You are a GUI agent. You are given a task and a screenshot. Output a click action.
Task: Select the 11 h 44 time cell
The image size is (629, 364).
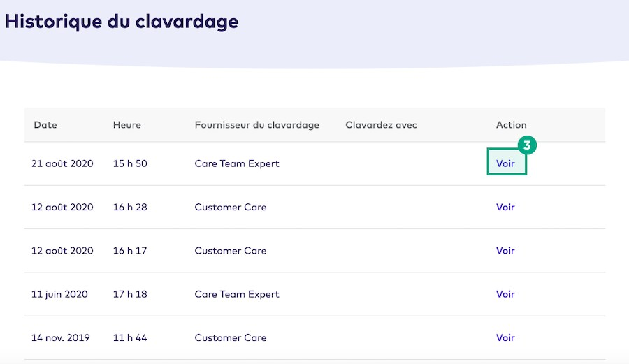(130, 337)
